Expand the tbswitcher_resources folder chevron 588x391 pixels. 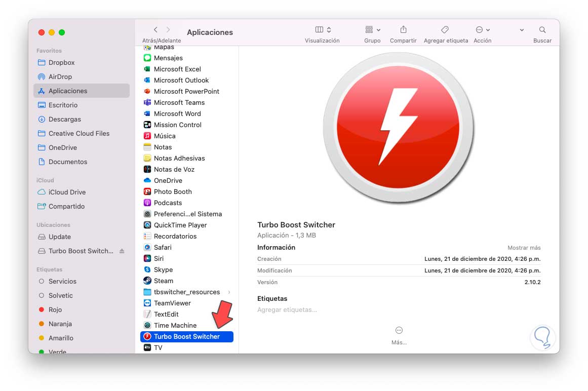pyautogui.click(x=229, y=292)
